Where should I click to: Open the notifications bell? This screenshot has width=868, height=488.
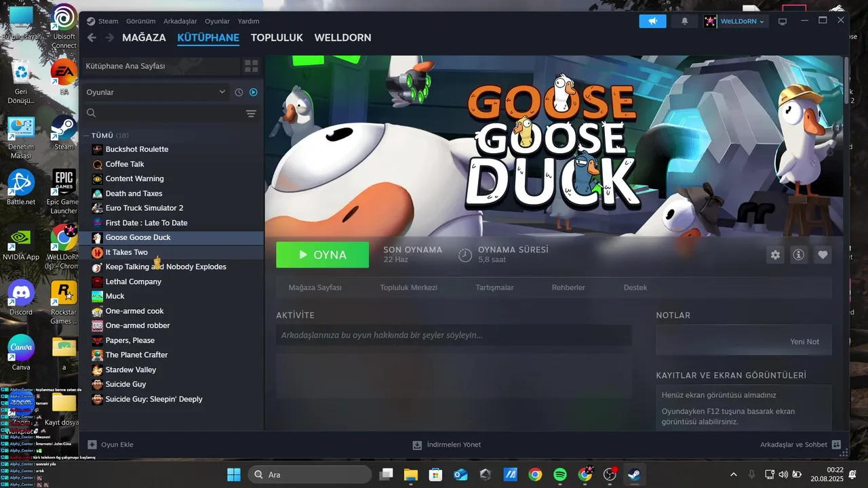point(684,21)
